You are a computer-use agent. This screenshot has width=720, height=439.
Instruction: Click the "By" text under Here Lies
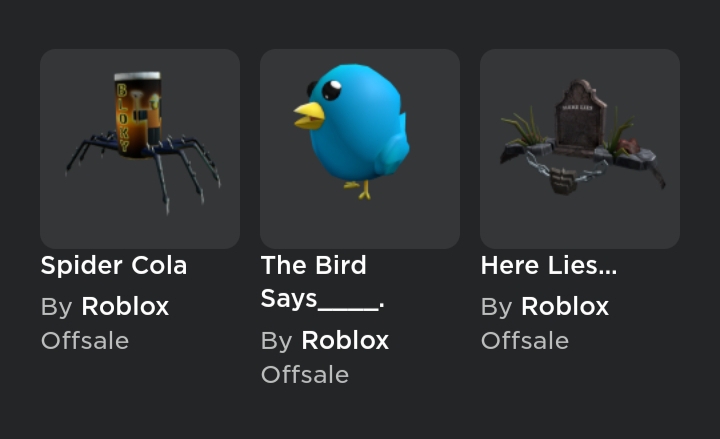(x=496, y=307)
